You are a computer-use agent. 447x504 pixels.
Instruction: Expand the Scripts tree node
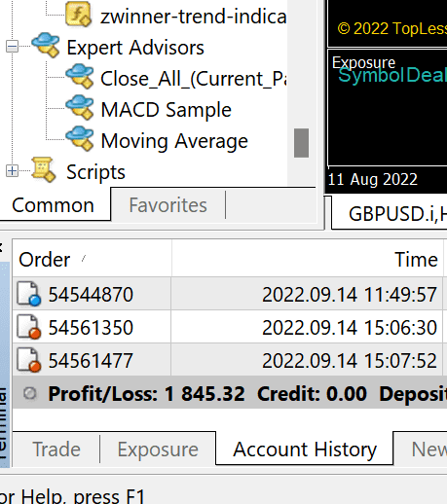click(x=12, y=170)
